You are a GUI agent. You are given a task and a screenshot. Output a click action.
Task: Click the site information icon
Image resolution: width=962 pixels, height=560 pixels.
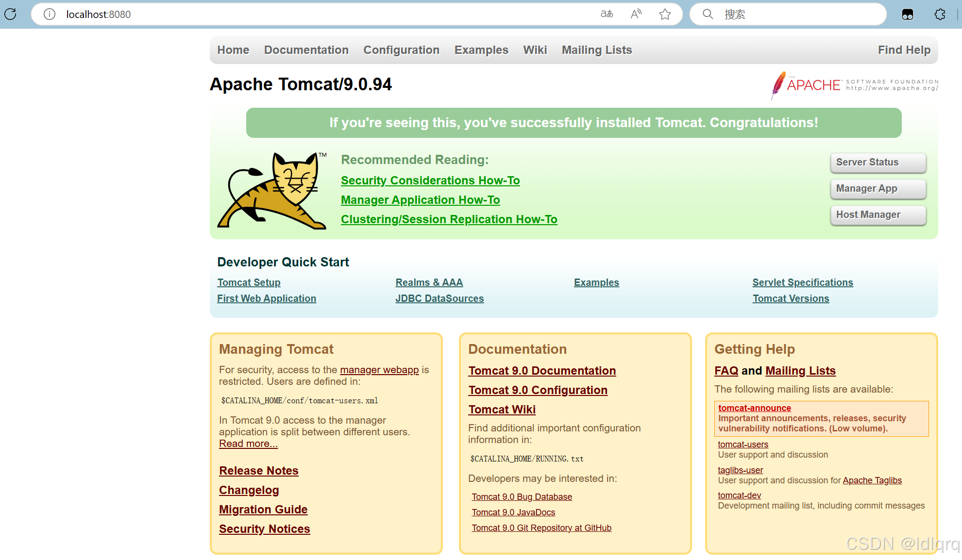tap(49, 14)
